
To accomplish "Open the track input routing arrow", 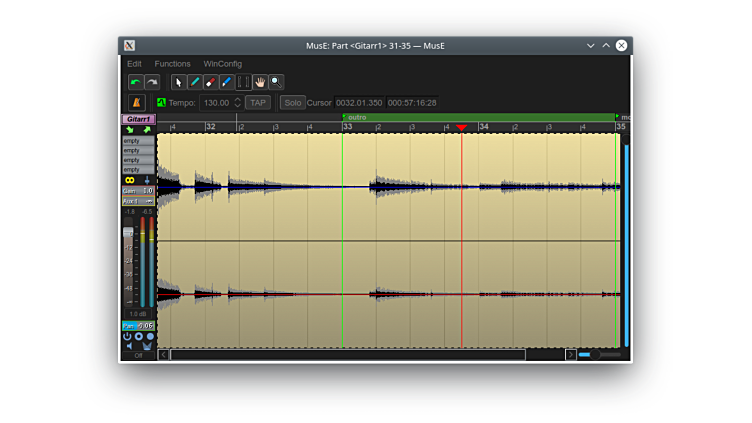I will click(x=129, y=130).
